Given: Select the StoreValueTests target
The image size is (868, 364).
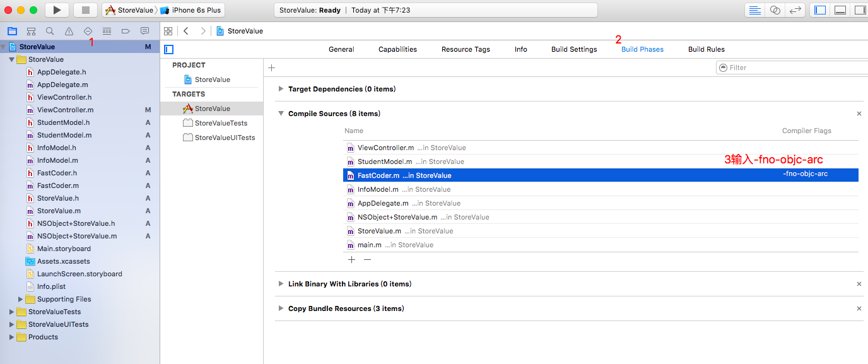Looking at the screenshot, I should click(x=215, y=123).
